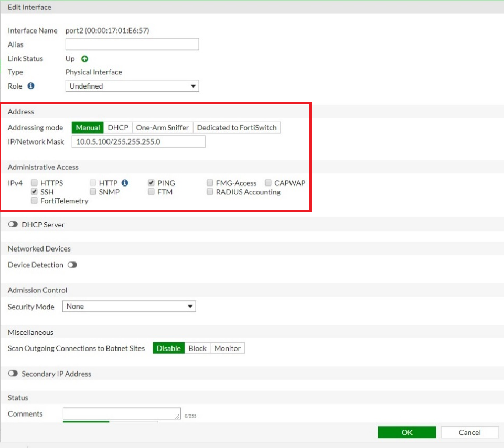504x448 pixels.
Task: Enable FortiTelemetry access
Action: 34,200
